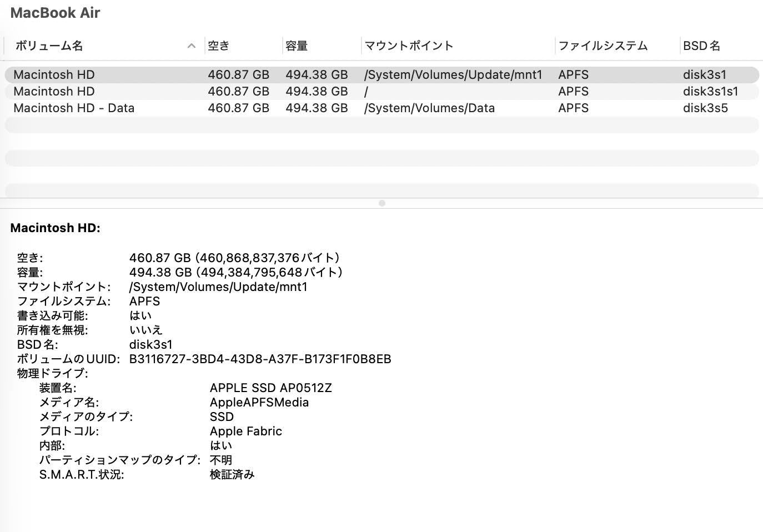Screen dimensions: 763x532
Task: Click the 所有権を無視: label
Action: coord(52,330)
